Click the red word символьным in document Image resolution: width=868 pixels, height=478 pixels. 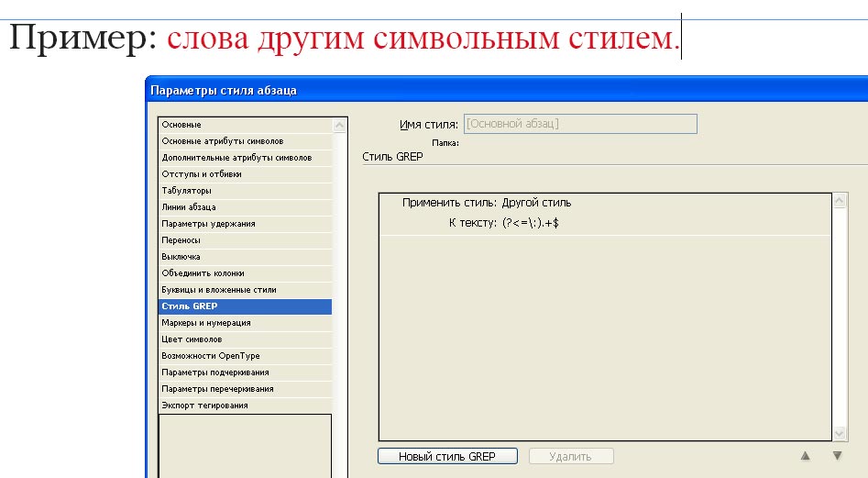tap(467, 39)
